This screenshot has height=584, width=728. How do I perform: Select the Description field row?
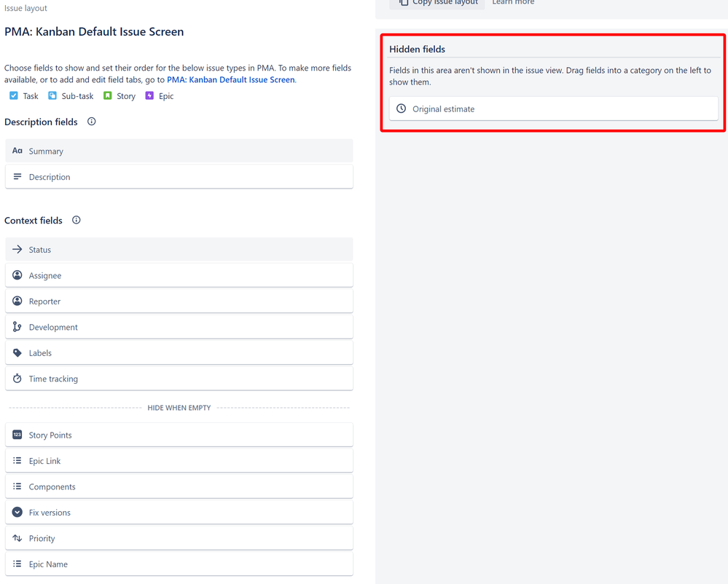tap(179, 177)
